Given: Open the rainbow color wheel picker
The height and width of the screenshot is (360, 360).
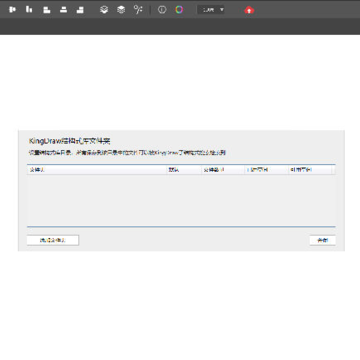Looking at the screenshot, I should click(x=179, y=10).
